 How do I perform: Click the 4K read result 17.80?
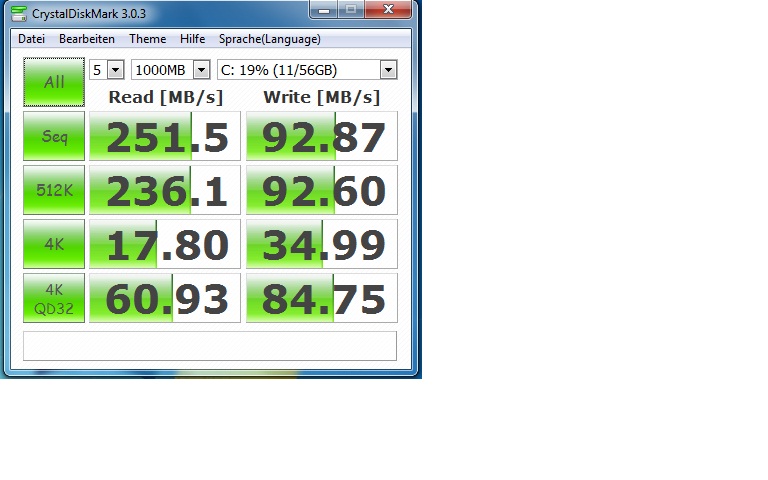coord(165,243)
